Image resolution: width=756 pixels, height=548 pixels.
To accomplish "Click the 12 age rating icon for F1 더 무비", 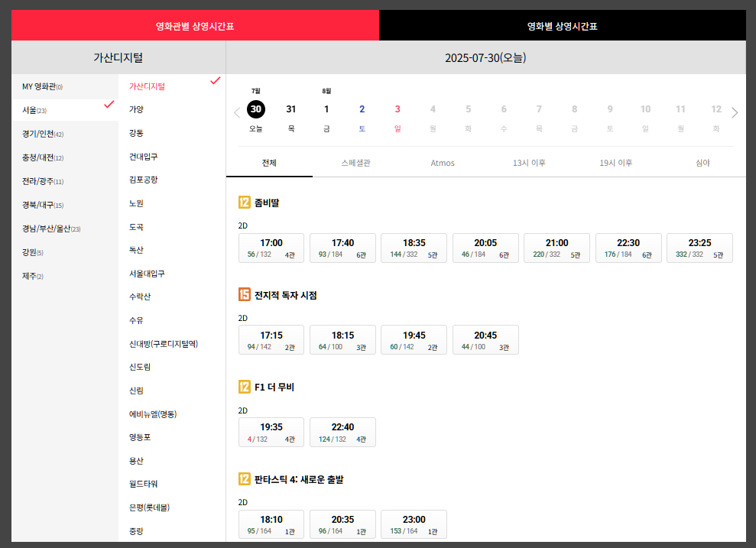I will click(245, 387).
